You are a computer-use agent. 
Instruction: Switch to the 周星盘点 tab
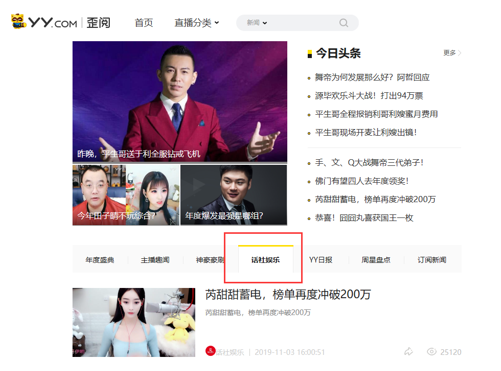tap(376, 260)
